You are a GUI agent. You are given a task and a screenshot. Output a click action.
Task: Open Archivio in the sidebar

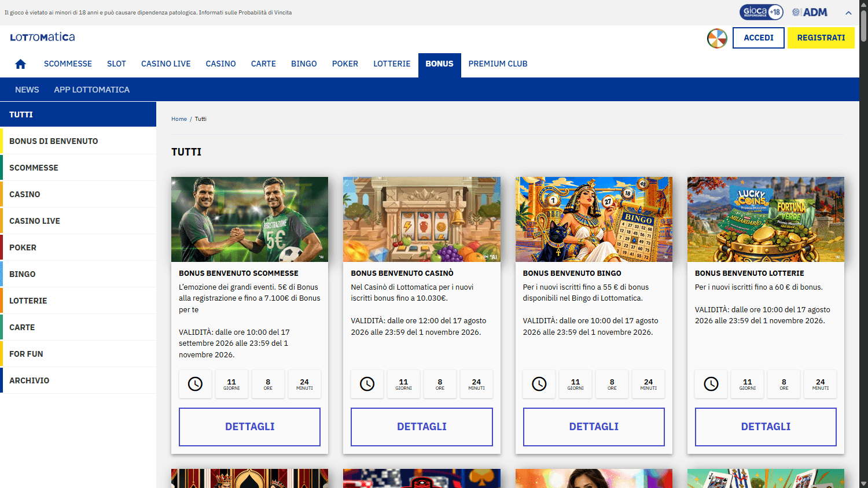(78, 380)
